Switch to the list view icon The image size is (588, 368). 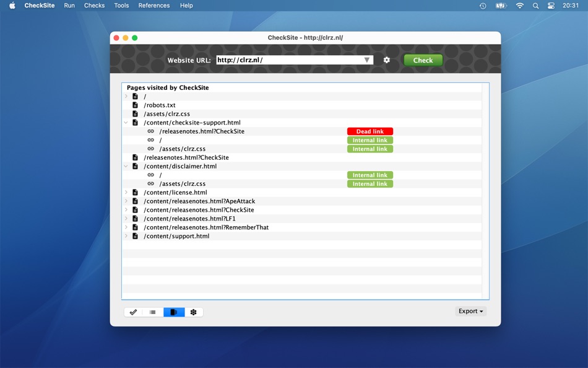(x=153, y=312)
